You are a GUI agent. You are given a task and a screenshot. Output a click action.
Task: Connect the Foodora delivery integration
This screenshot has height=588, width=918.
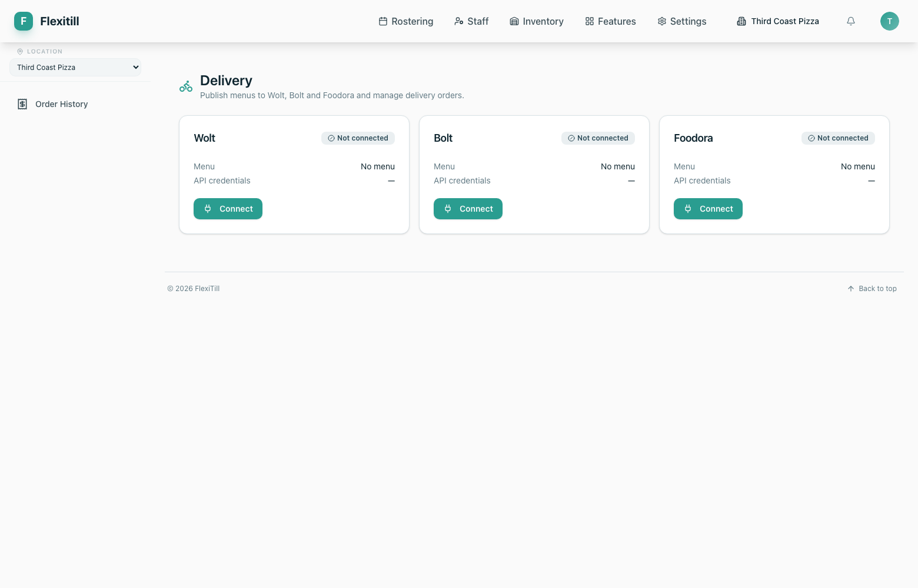coord(708,209)
